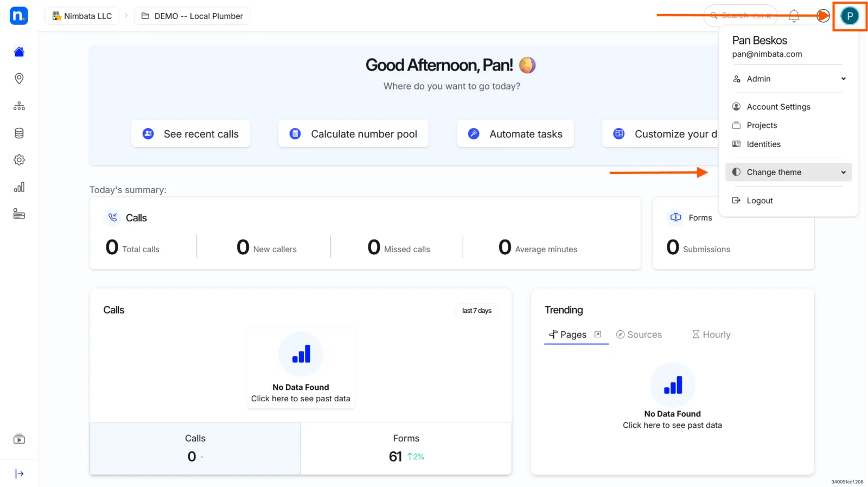
Task: Open the settings gear in the sidebar
Action: pos(19,160)
